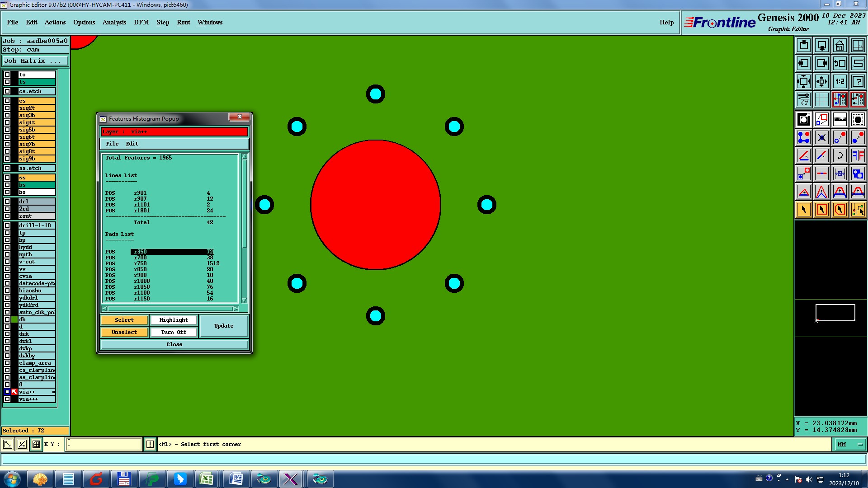Click the X Y coordinate input field
This screenshot has height=488, width=868.
104,444
